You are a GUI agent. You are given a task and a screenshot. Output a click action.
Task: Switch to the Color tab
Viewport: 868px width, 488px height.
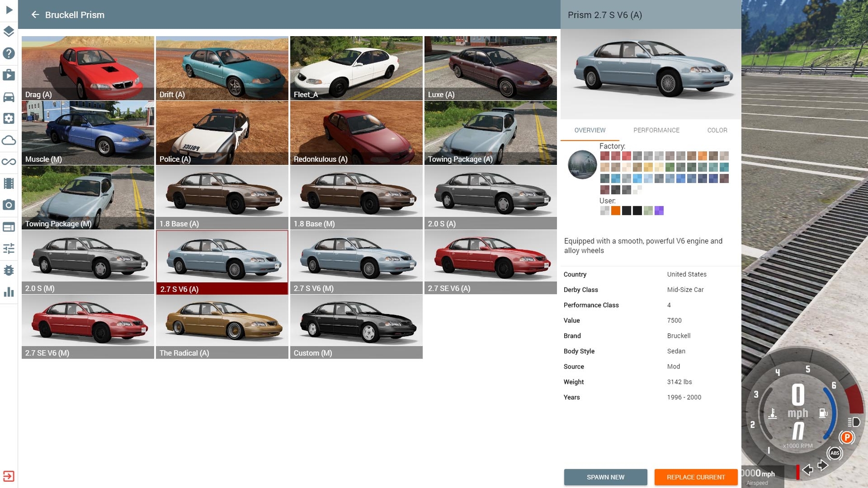(717, 130)
